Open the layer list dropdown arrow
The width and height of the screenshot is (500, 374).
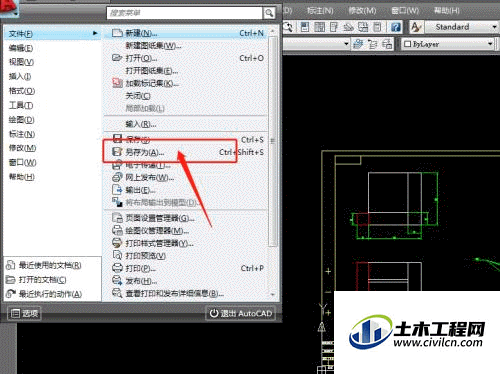346,44
